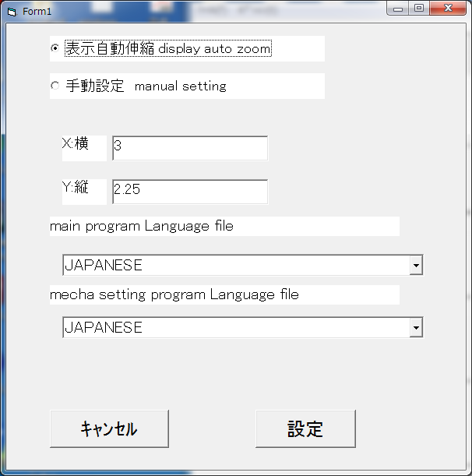Click the Y:縦 input field containing 2.25
The height and width of the screenshot is (476, 472).
[x=190, y=192]
